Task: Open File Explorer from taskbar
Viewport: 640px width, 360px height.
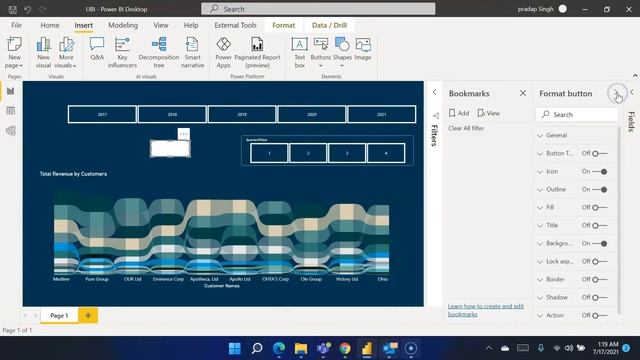Action: [x=301, y=348]
